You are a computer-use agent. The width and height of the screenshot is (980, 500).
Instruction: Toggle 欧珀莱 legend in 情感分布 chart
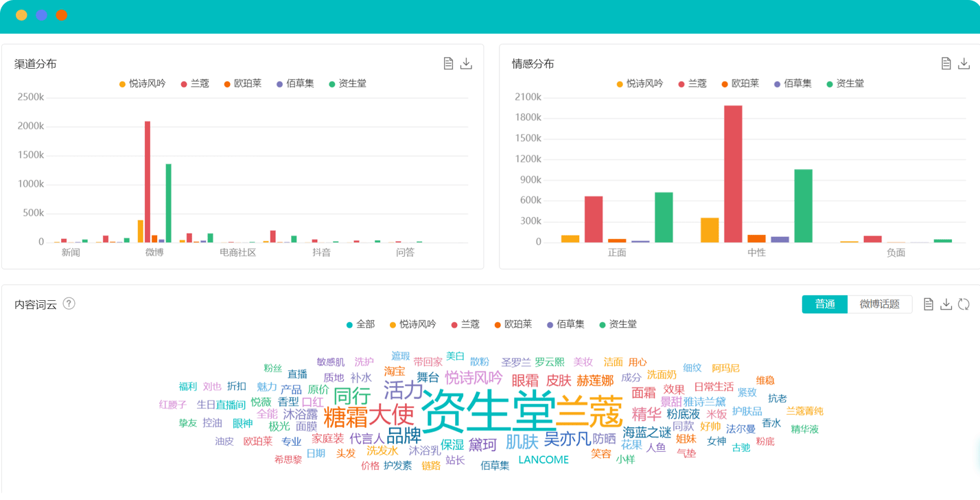pyautogui.click(x=740, y=84)
